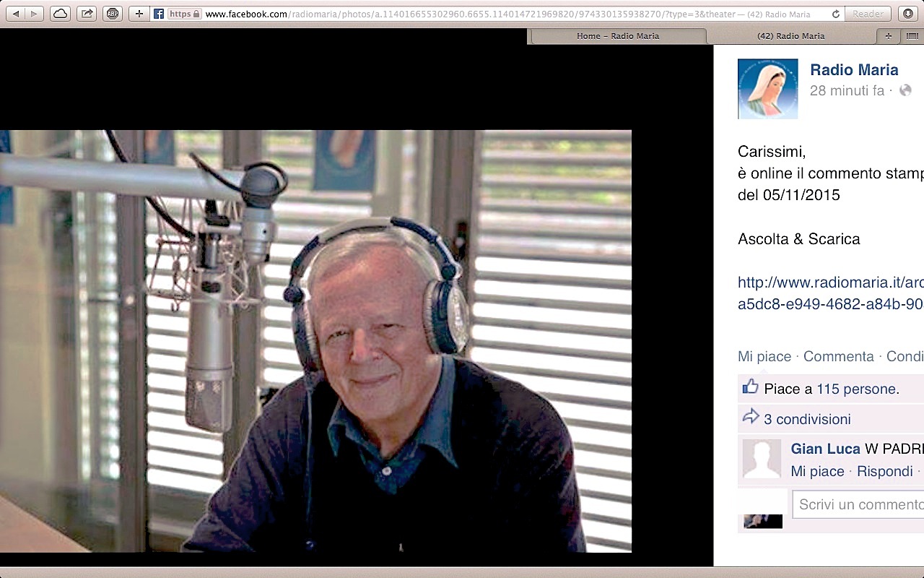924x578 pixels.
Task: Open the Share button in the toolbar
Action: (87, 14)
